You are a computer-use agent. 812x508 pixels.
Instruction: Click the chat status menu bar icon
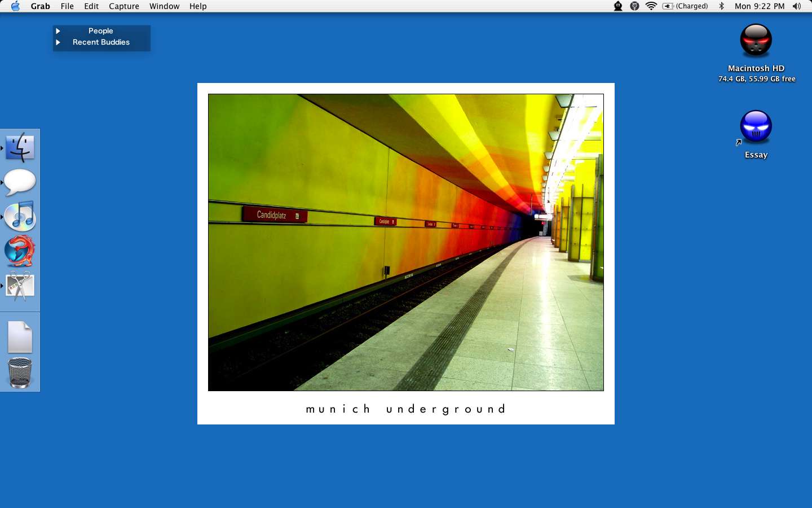[x=618, y=6]
